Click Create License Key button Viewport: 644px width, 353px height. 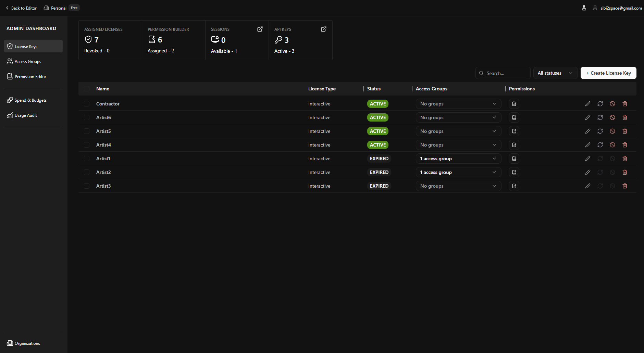click(x=608, y=73)
